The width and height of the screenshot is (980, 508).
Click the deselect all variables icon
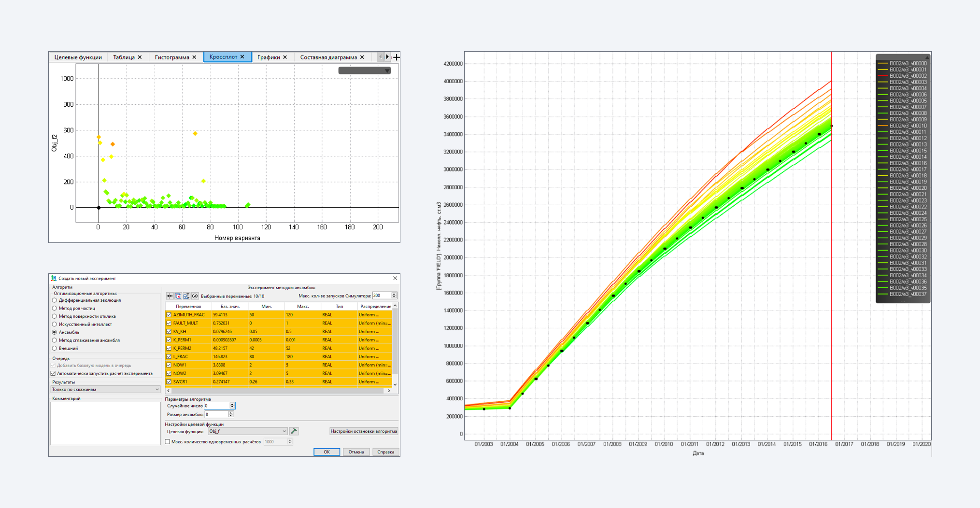(178, 296)
